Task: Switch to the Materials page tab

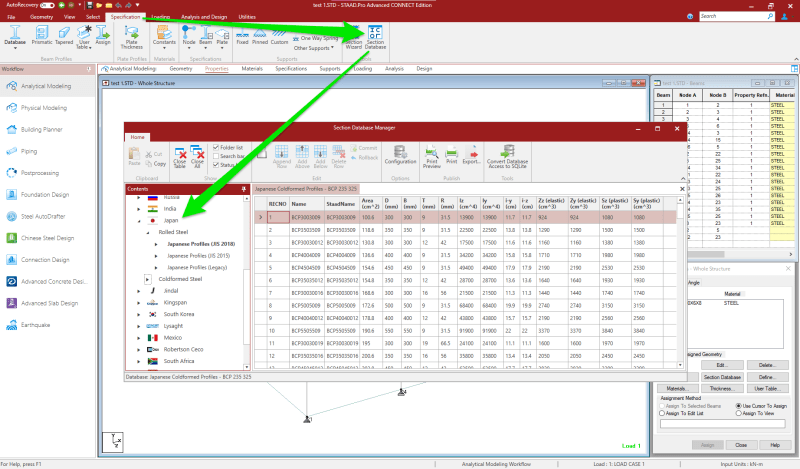Action: [x=252, y=69]
